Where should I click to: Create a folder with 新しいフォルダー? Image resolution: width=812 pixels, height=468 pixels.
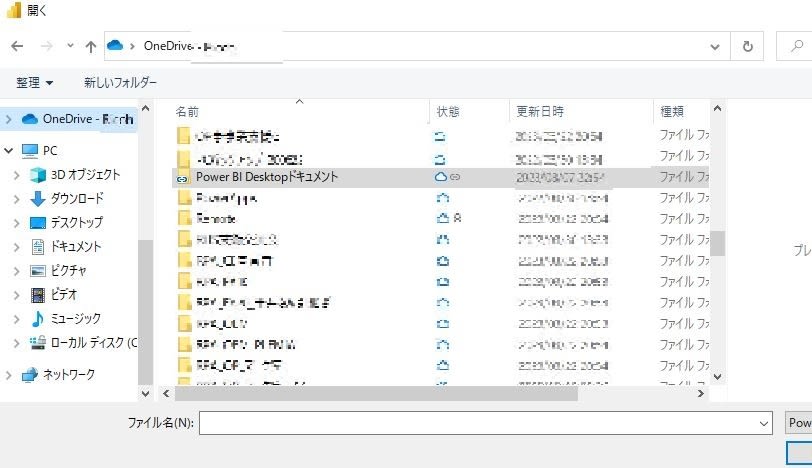coord(120,82)
